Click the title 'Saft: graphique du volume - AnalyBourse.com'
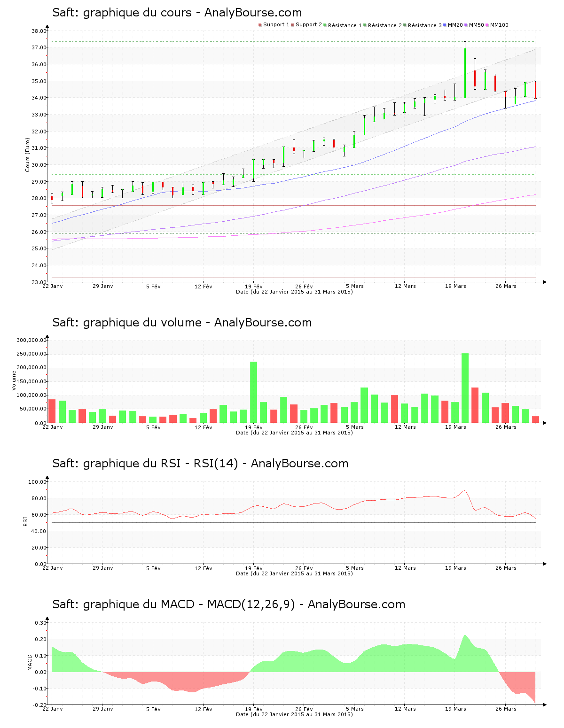This screenshot has height=728, width=564. click(182, 323)
